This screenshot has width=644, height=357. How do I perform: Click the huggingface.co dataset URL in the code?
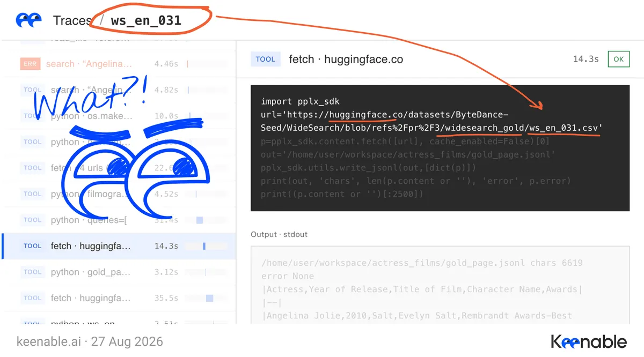pyautogui.click(x=431, y=121)
